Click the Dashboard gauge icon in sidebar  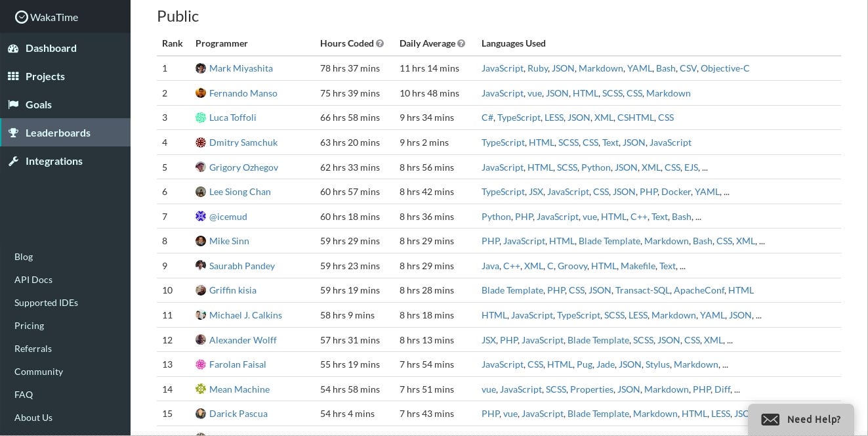(x=13, y=48)
